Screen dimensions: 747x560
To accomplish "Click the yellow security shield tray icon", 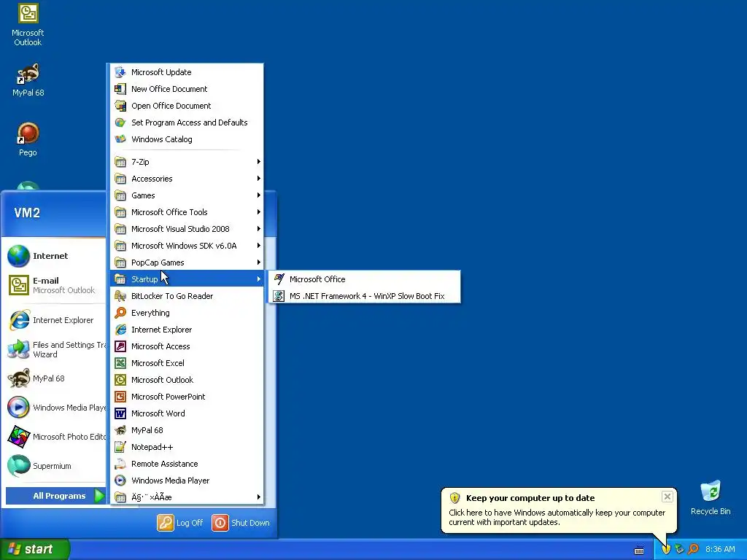I will click(x=666, y=549).
